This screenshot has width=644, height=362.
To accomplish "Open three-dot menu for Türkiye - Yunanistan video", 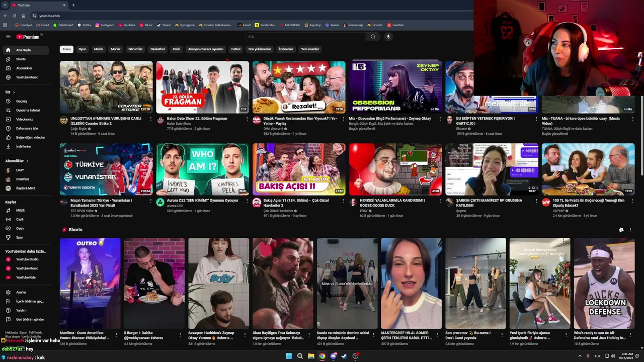I will click(x=150, y=201).
